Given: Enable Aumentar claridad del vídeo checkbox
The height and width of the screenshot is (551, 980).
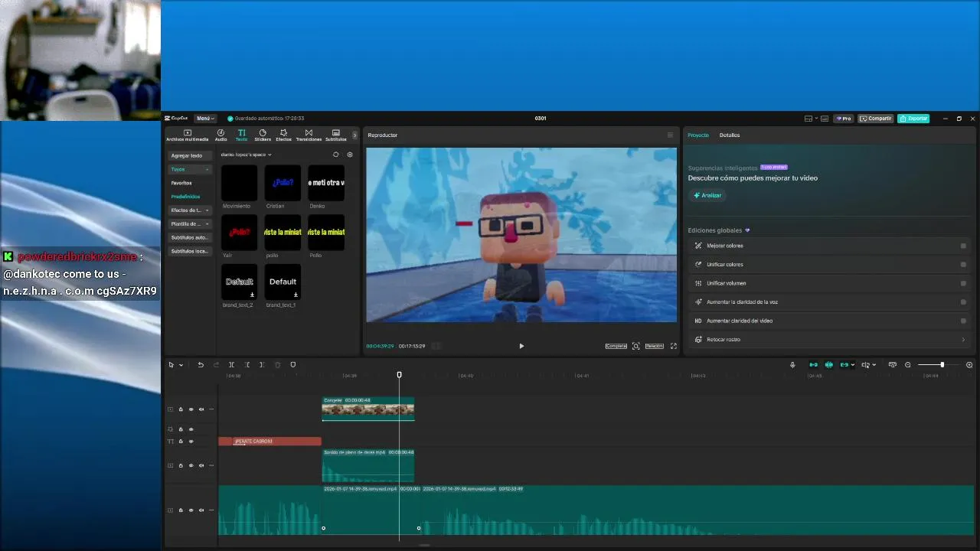Looking at the screenshot, I should pyautogui.click(x=963, y=321).
